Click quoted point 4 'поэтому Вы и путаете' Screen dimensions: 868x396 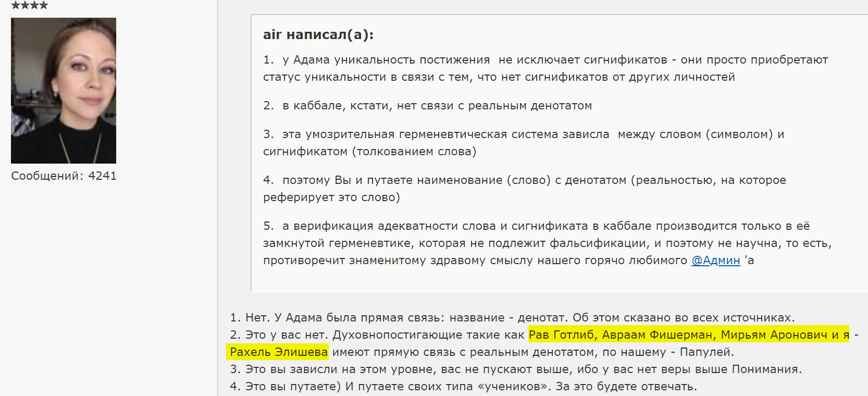click(525, 189)
